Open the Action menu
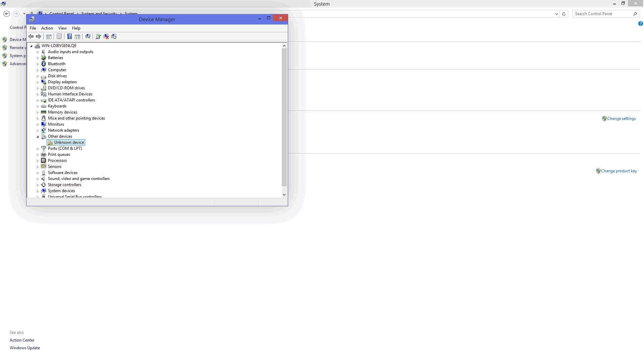The width and height of the screenshot is (644, 357). (47, 28)
